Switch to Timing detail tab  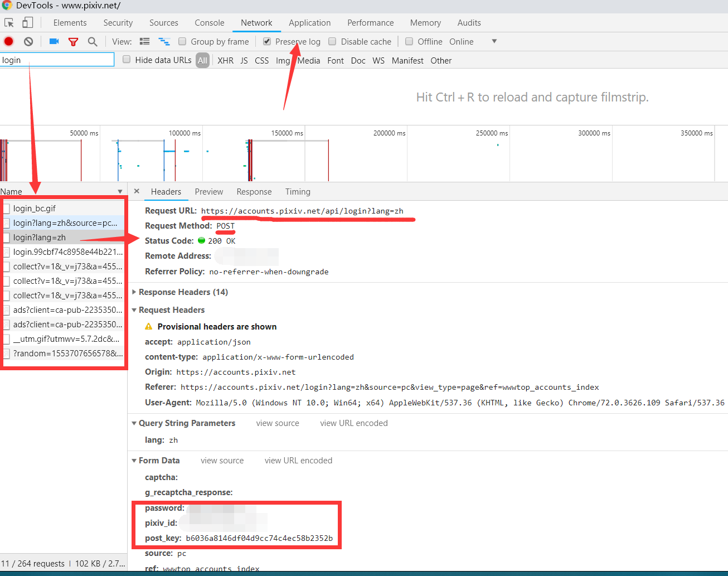pos(298,192)
